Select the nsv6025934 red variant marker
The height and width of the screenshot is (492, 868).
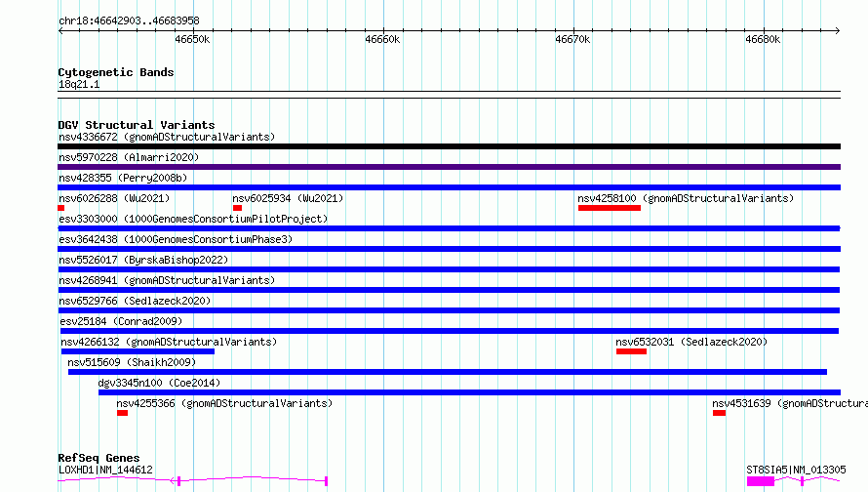pyautogui.click(x=238, y=208)
